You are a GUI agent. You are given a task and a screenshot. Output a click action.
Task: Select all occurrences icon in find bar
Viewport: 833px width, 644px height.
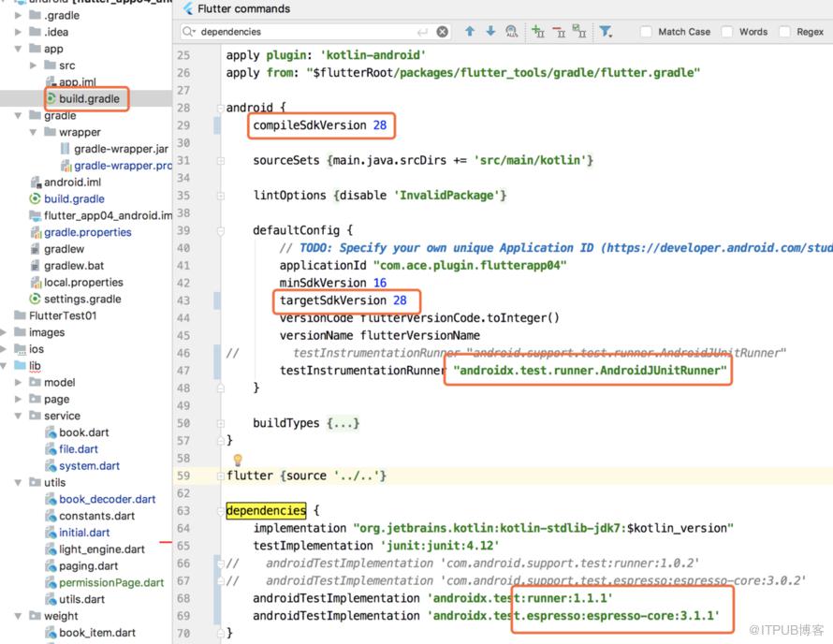click(579, 31)
